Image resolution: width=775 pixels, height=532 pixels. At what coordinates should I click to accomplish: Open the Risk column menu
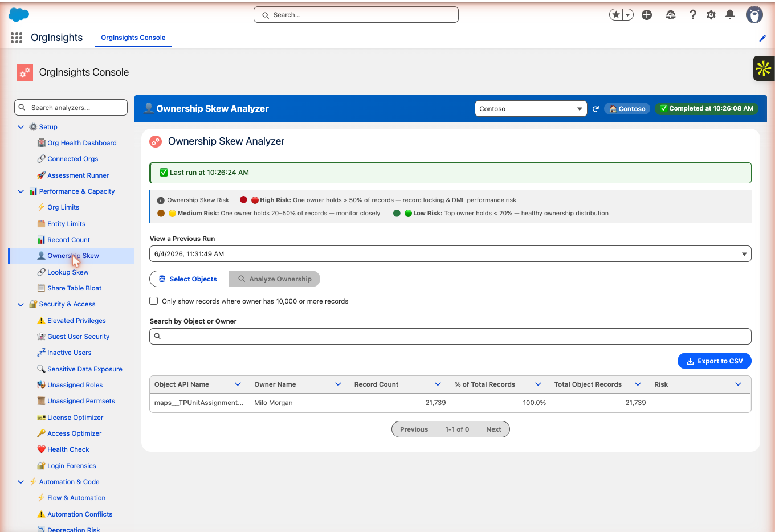(738, 384)
